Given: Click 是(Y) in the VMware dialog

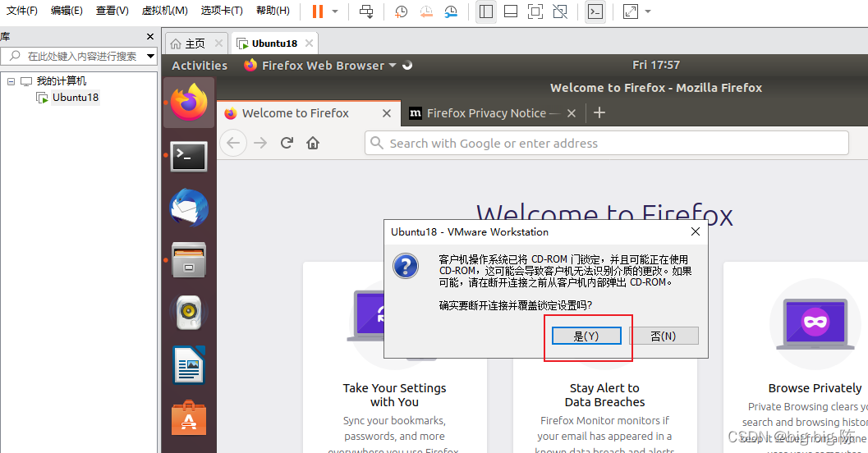Looking at the screenshot, I should click(586, 336).
